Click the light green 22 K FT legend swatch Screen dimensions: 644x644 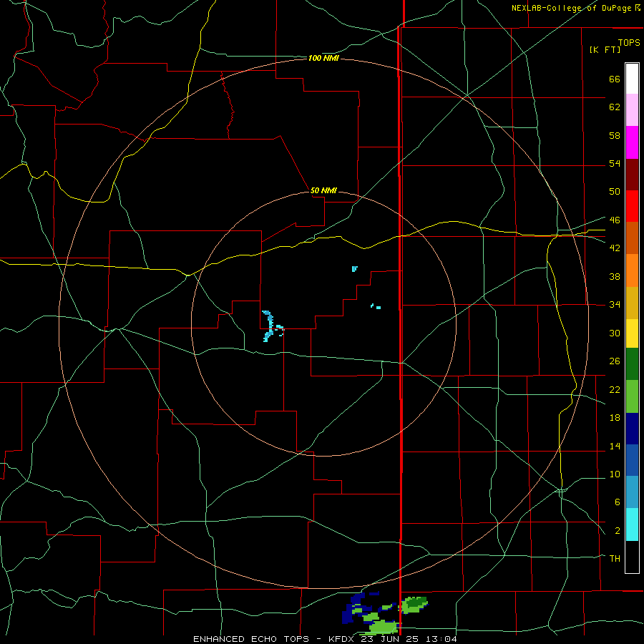point(632,396)
